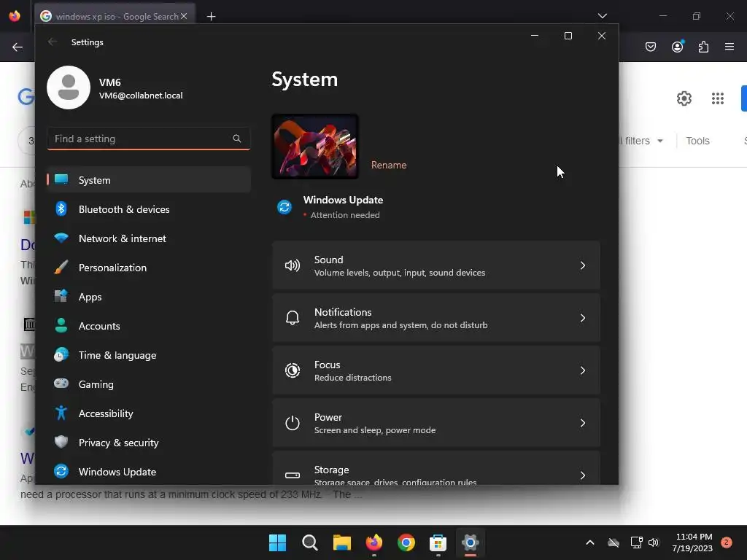Open Microsoft Store from taskbar

coord(438,542)
